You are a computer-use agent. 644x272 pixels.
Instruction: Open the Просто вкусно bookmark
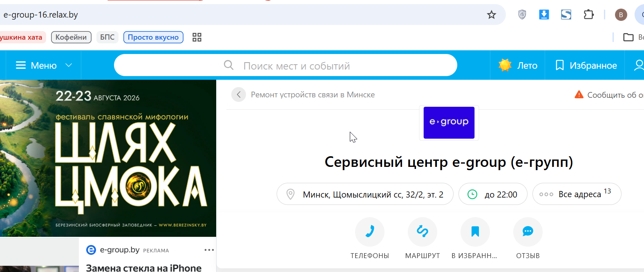[153, 37]
